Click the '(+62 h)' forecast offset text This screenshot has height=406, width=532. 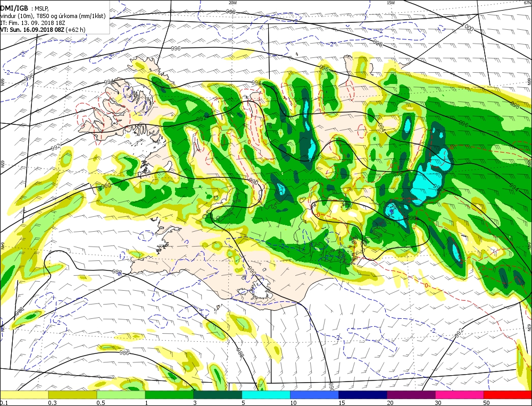coord(76,29)
